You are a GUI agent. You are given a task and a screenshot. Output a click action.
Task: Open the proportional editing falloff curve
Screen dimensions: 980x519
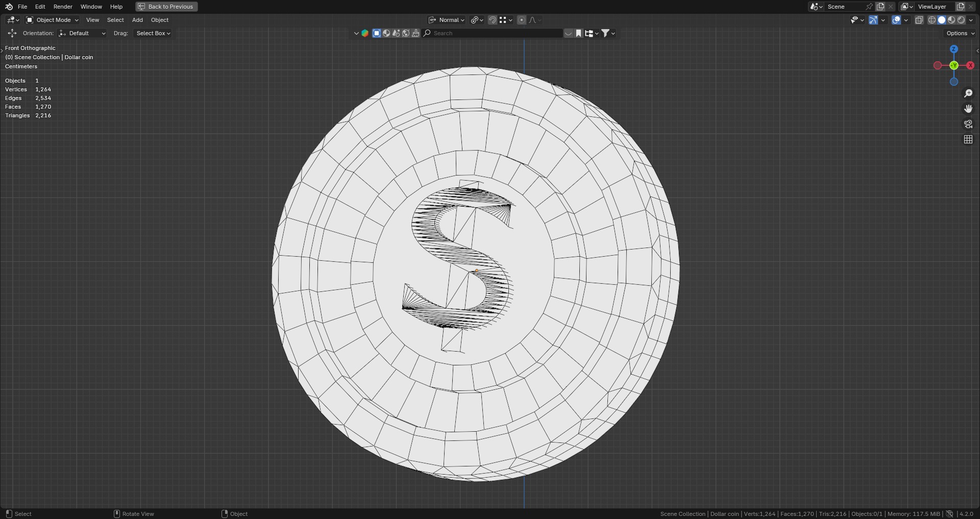pyautogui.click(x=535, y=20)
